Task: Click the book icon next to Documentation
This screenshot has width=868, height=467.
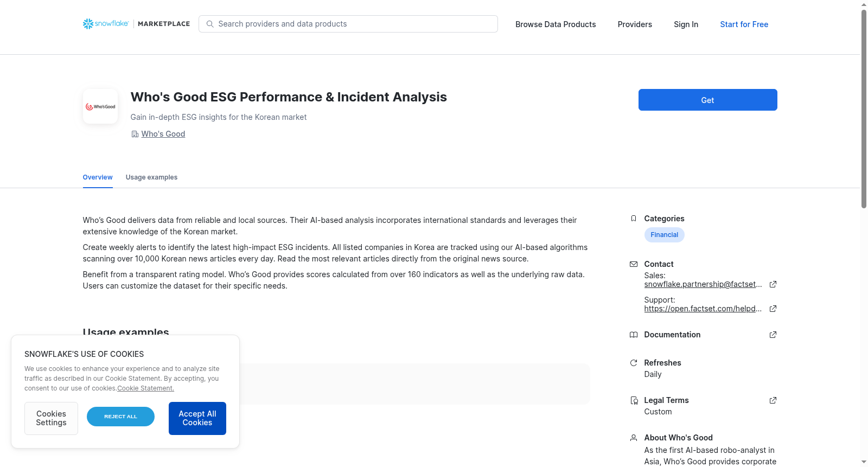Action: [634, 335]
